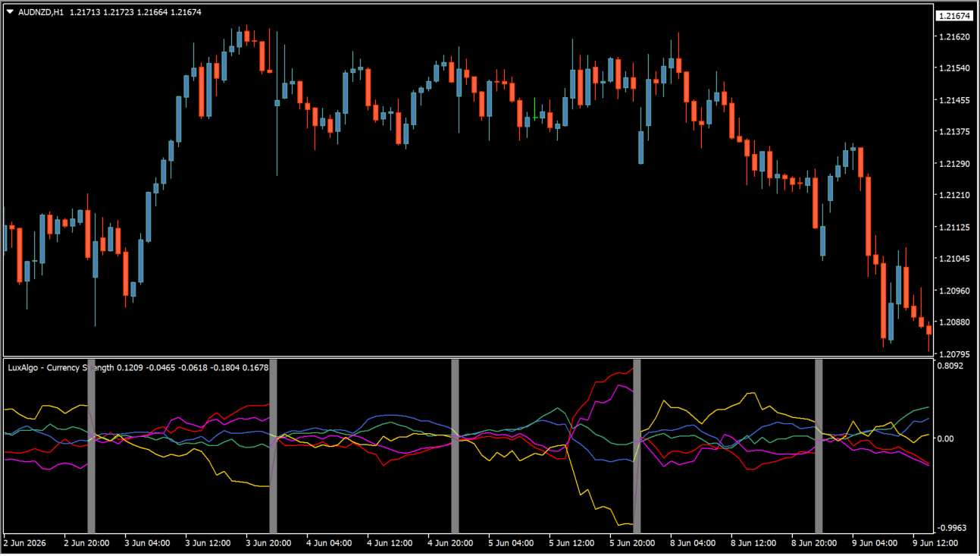This screenshot has width=980, height=556.
Task: Select the 1.21290 price axis label
Action: [954, 164]
